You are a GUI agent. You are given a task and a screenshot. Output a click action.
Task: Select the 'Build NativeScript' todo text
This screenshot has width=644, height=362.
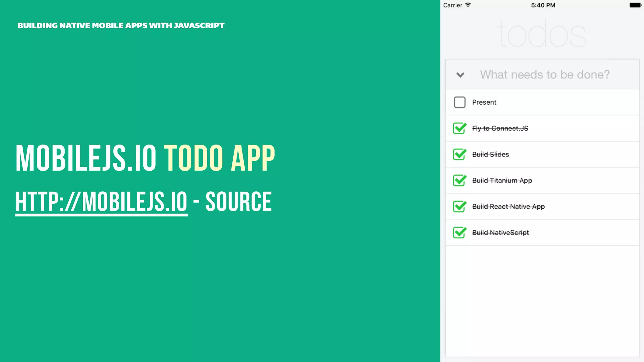tap(500, 233)
